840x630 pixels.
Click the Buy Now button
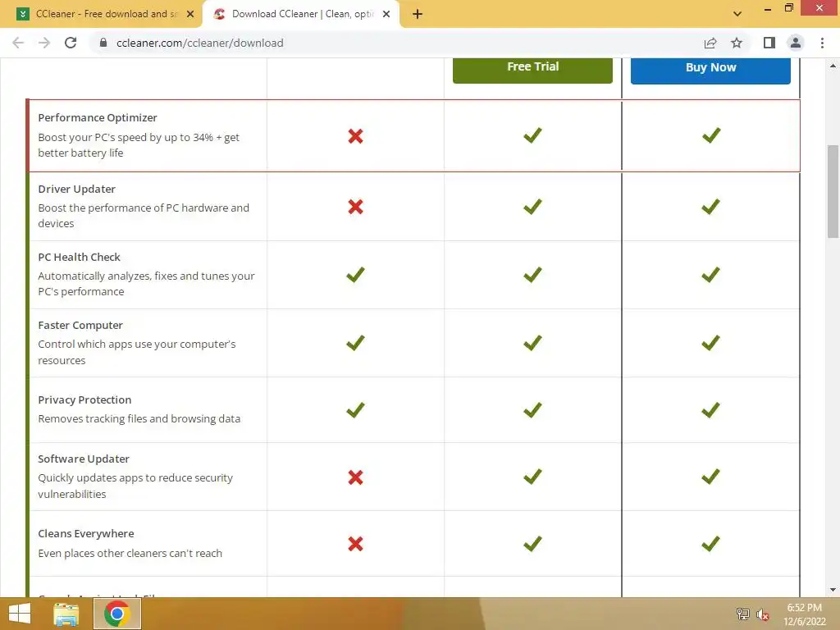[710, 69]
